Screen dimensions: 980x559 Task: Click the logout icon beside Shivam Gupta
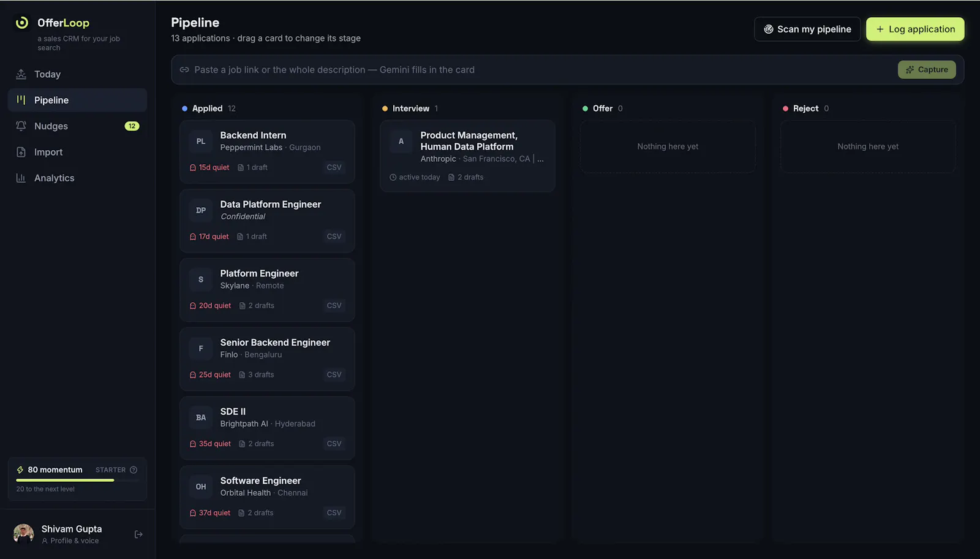point(138,534)
